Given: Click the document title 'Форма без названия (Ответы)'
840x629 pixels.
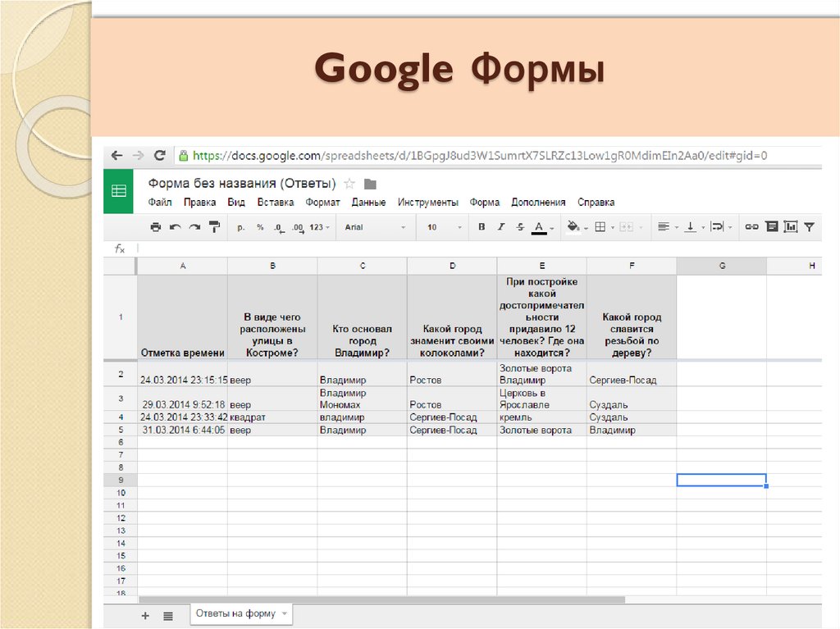Looking at the screenshot, I should tap(242, 184).
